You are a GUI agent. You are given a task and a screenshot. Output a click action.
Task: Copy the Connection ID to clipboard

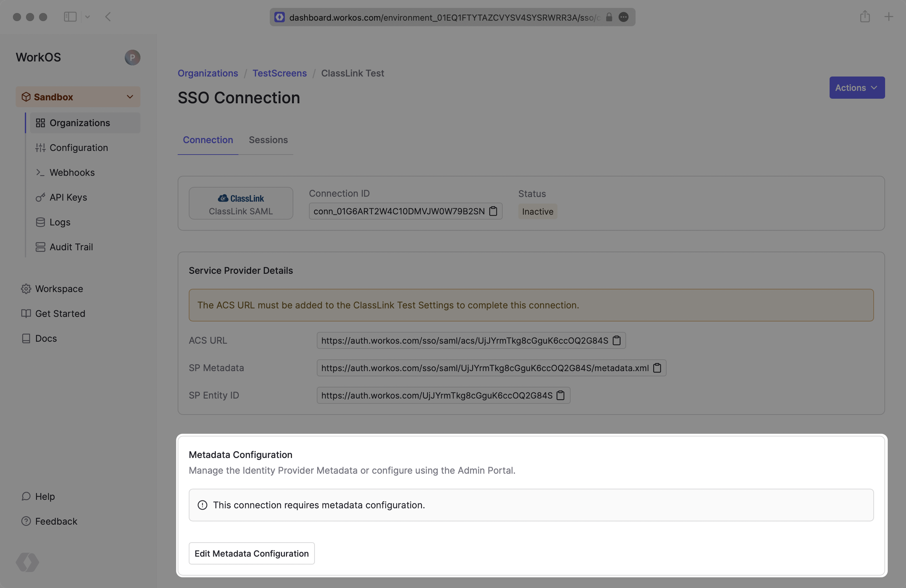[493, 211]
